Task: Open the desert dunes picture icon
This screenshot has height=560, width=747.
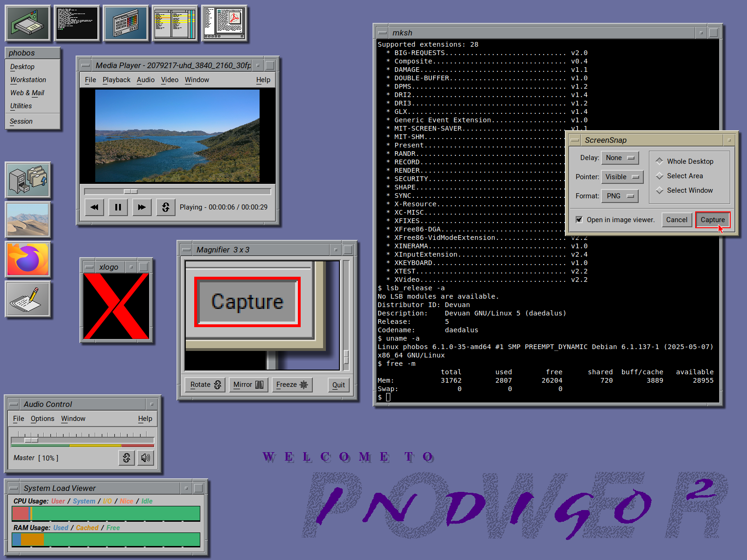Action: (x=28, y=220)
